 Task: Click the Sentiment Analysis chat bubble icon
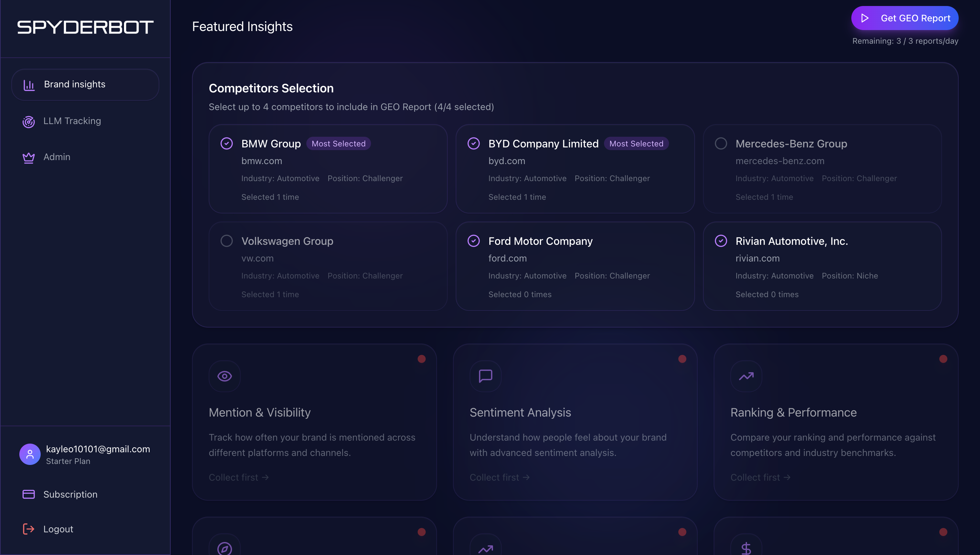coord(485,376)
